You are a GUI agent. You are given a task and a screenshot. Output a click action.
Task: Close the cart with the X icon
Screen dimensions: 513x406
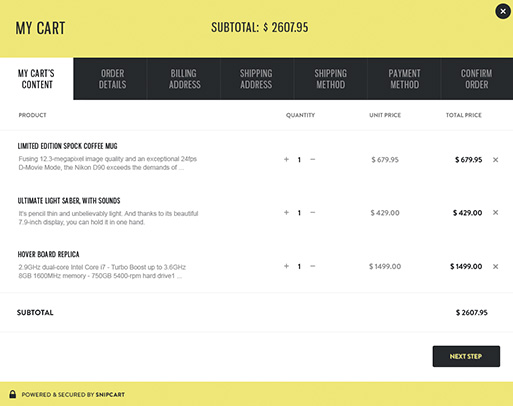pyautogui.click(x=503, y=12)
